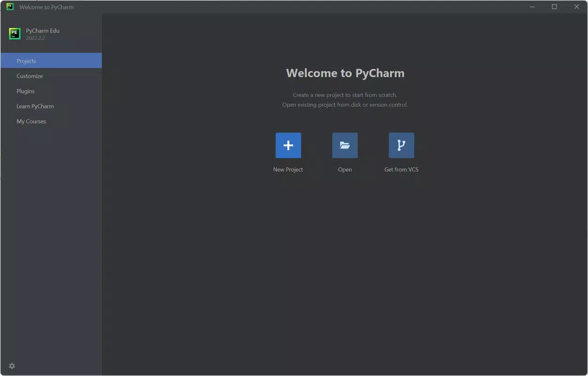Viewport: 588px width, 376px height.
Task: Click 'Open existing project from disk' text
Action: (345, 105)
